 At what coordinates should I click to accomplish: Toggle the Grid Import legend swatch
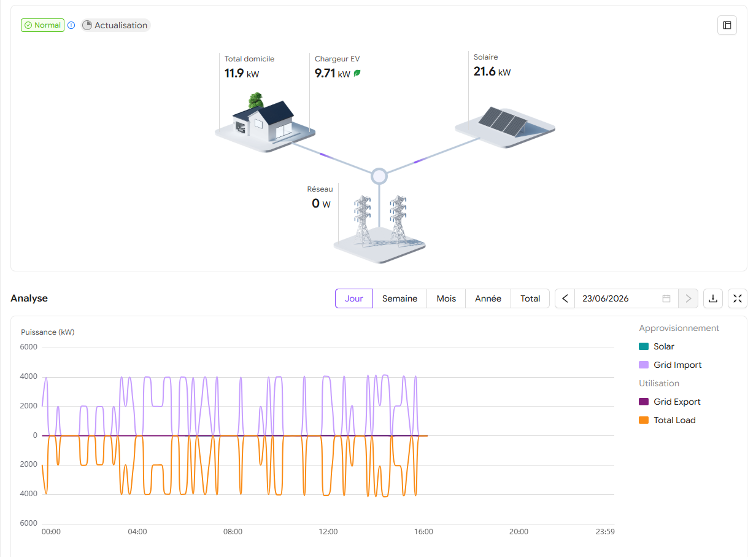644,365
